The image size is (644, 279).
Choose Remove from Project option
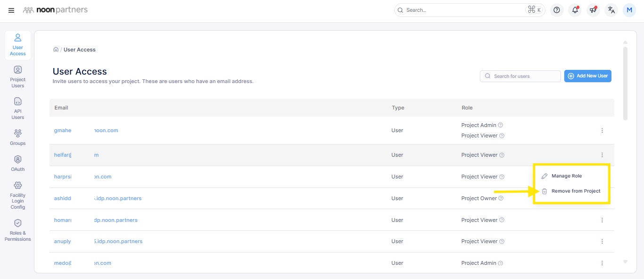(576, 191)
